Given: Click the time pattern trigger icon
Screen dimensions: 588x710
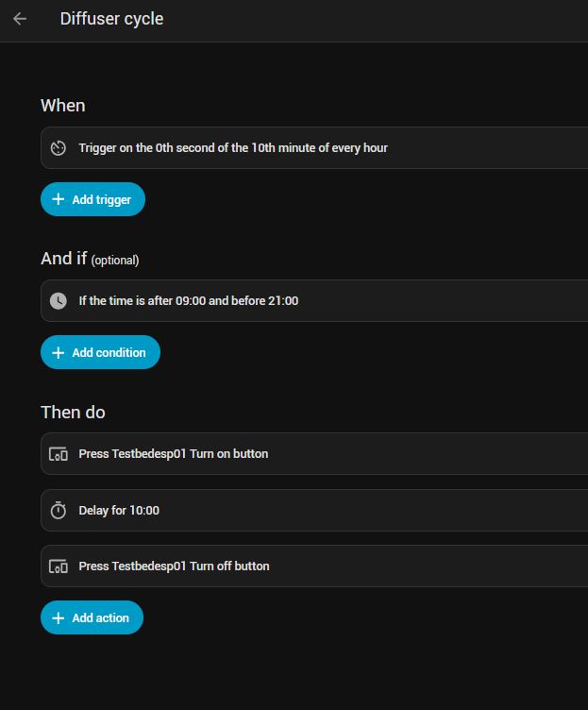Looking at the screenshot, I should [59, 148].
